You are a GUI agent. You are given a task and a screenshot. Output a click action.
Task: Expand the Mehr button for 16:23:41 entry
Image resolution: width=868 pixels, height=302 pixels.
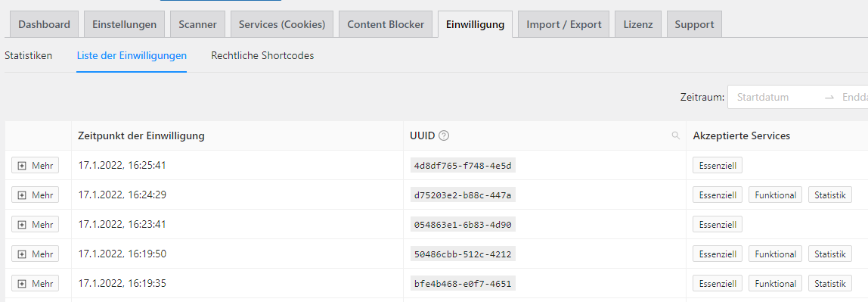click(36, 225)
